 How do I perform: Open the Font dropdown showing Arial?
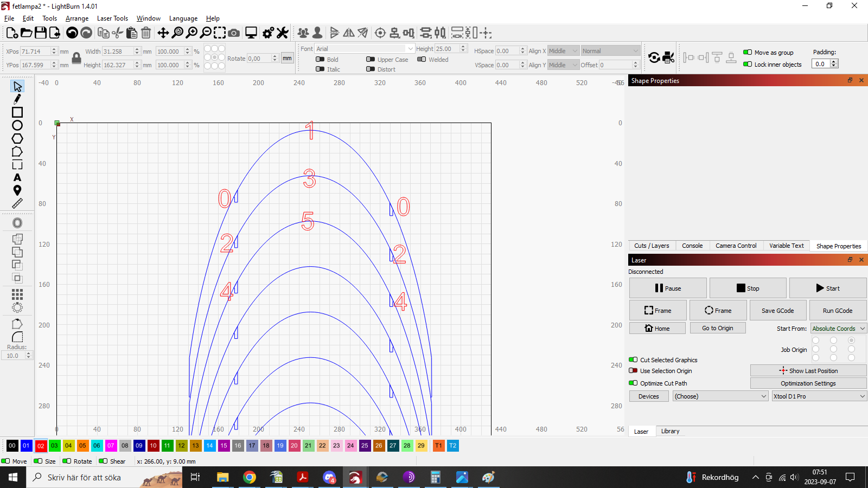pyautogui.click(x=365, y=49)
